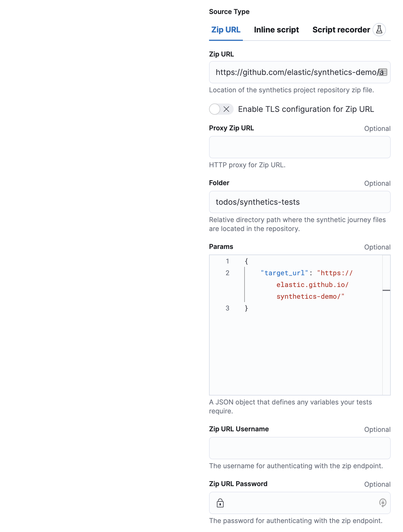Open the Script recorder tab
This screenshot has width=403, height=532.
coord(342,29)
